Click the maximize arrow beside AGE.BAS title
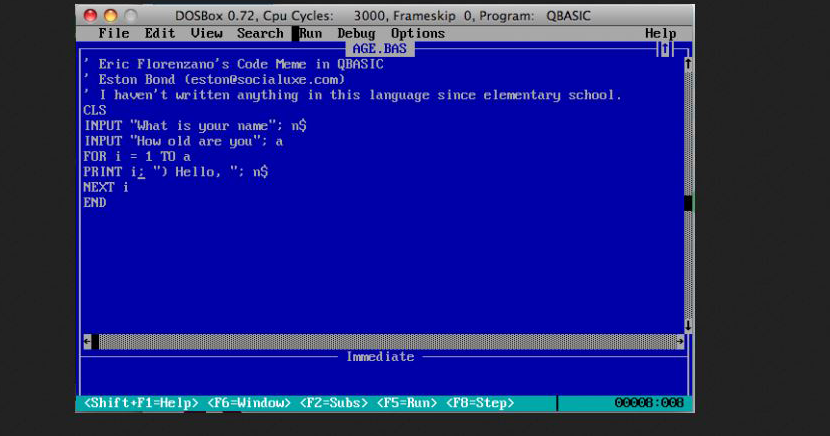 (x=665, y=49)
